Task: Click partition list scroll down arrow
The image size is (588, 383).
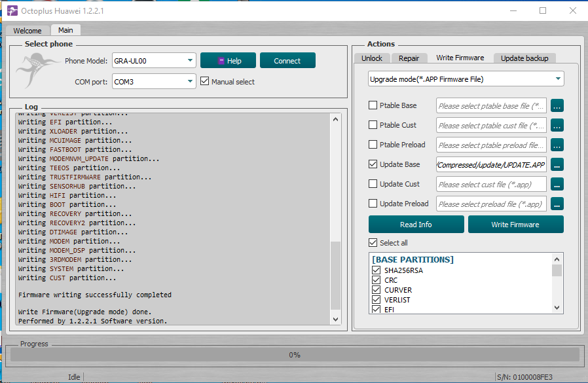Action: click(557, 308)
